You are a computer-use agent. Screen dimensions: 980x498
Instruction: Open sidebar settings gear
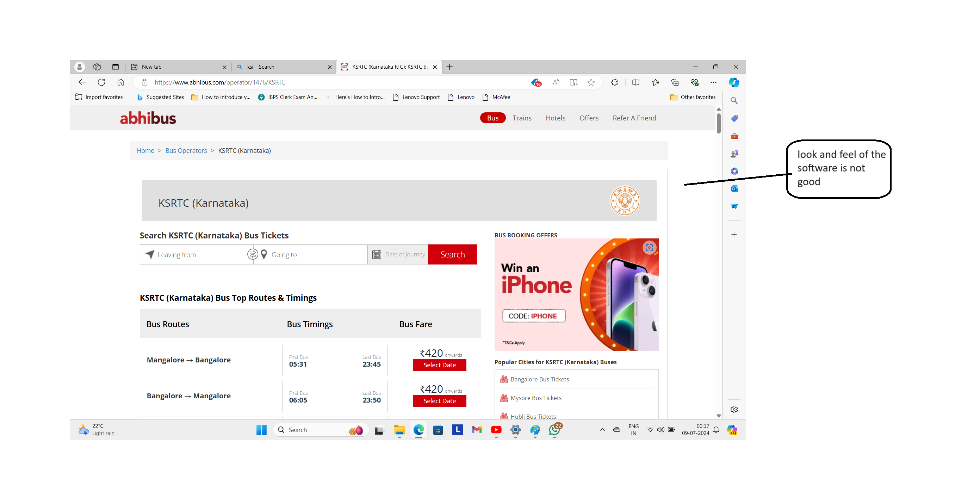tap(734, 409)
